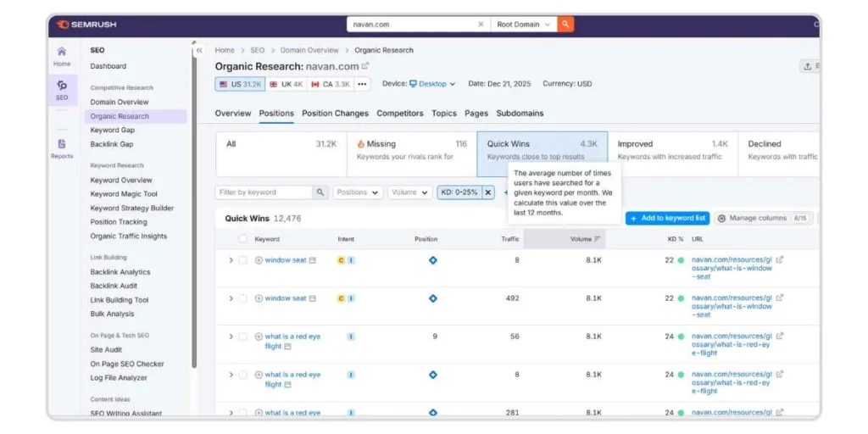This screenshot has width=868, height=434.
Task: Open the Competitors tab
Action: coord(400,114)
